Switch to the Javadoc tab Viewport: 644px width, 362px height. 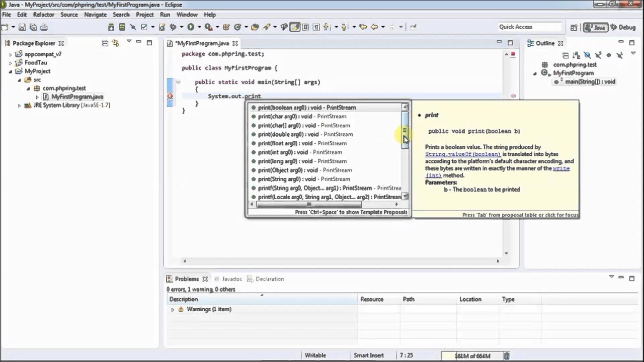click(228, 279)
